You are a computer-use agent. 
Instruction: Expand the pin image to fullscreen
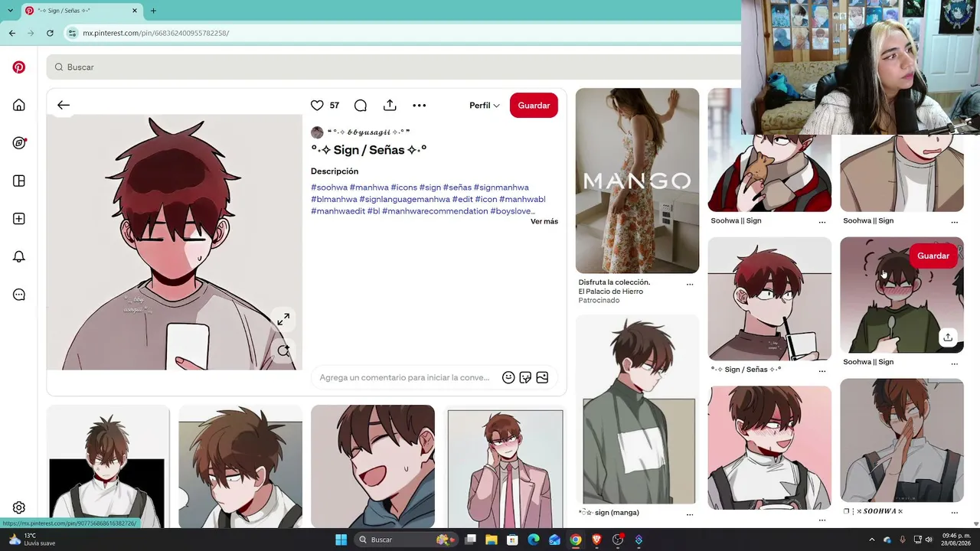283,319
